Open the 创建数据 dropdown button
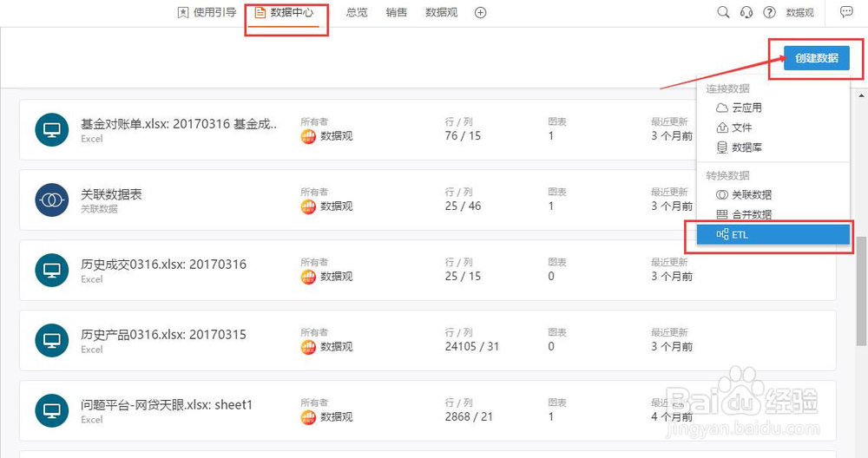The width and height of the screenshot is (868, 458). pyautogui.click(x=816, y=58)
